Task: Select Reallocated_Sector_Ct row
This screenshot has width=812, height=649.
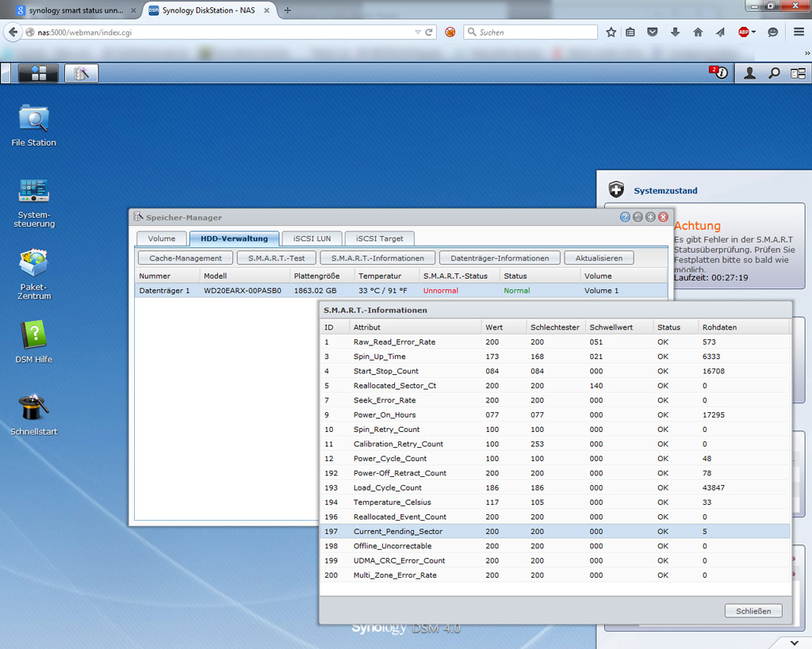Action: [555, 386]
